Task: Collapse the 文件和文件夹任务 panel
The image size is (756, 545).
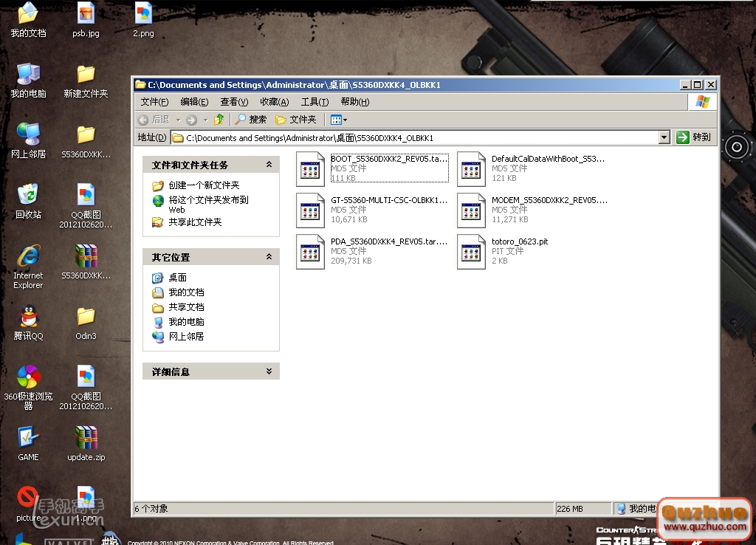Action: pos(269,165)
